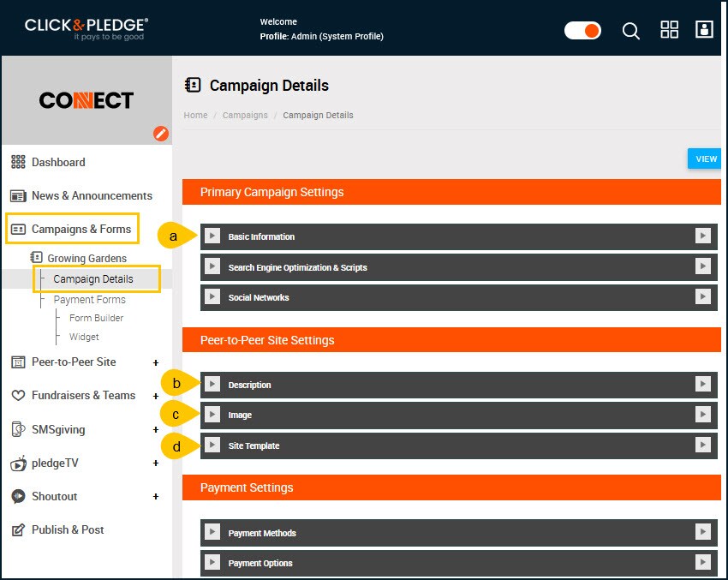
Task: Expand Payment Methods with left arrow
Action: [212, 532]
